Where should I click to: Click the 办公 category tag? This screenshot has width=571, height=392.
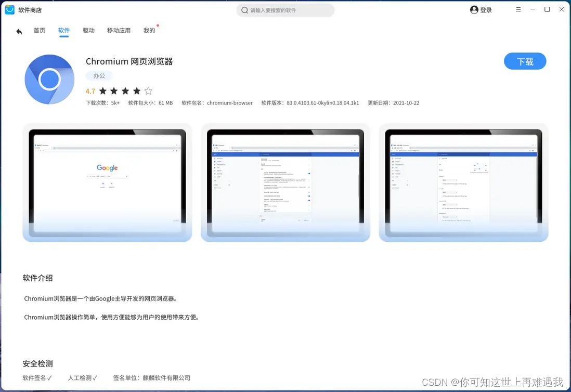click(99, 76)
